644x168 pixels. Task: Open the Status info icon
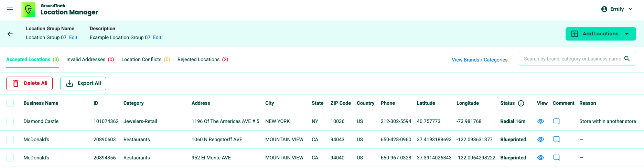pos(521,103)
